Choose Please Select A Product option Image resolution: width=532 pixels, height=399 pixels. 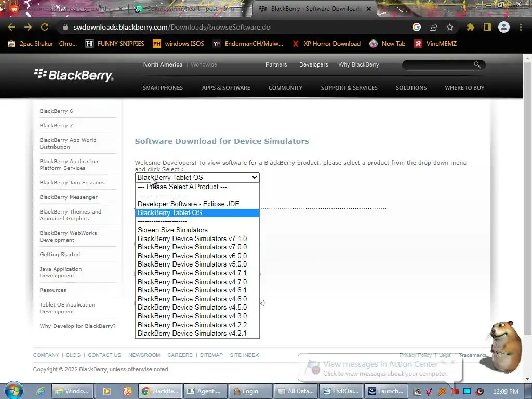pyautogui.click(x=197, y=187)
